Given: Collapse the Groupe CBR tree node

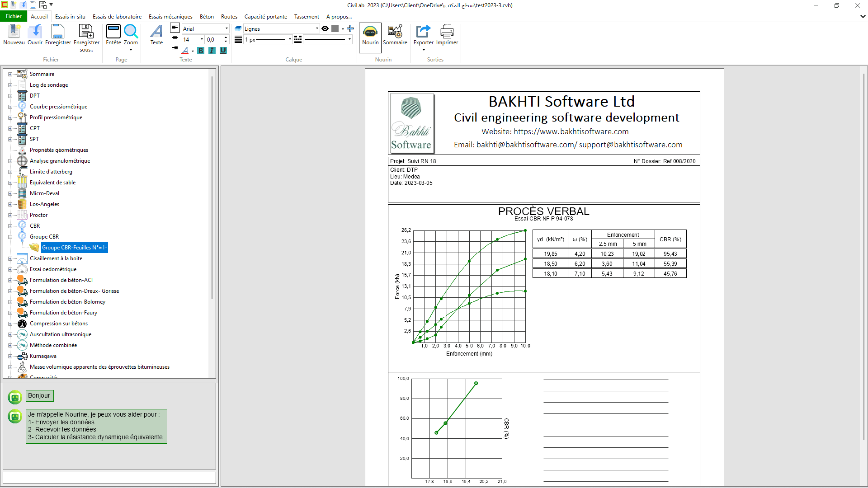Looking at the screenshot, I should point(10,237).
